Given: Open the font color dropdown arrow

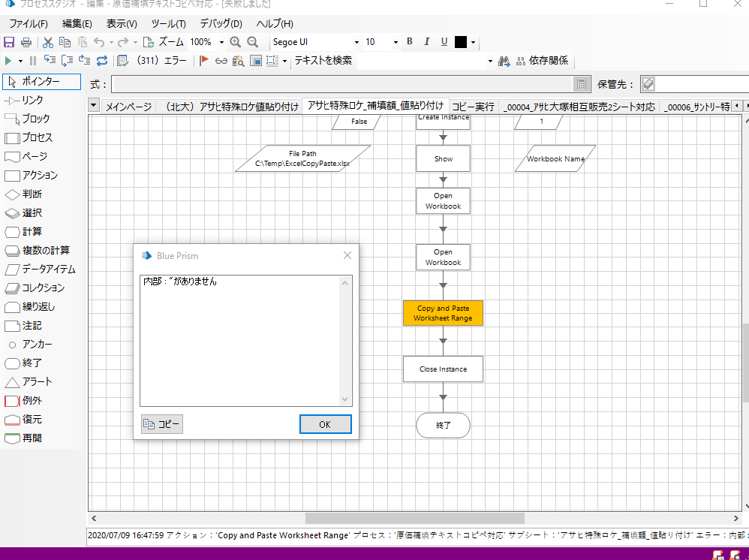Looking at the screenshot, I should coord(473,43).
